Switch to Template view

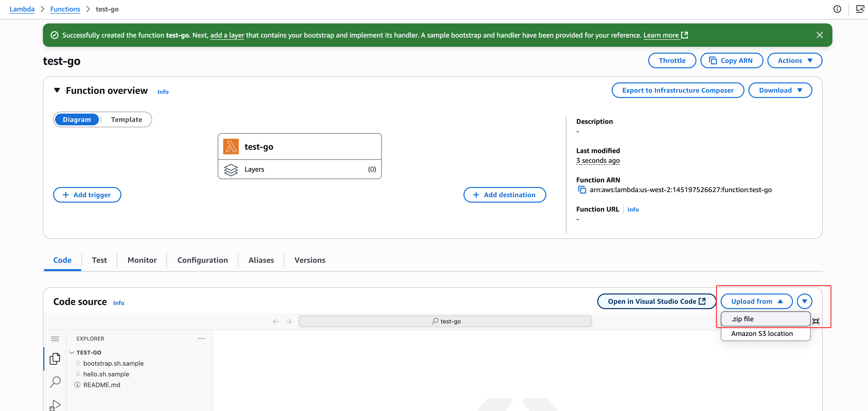[x=126, y=120]
